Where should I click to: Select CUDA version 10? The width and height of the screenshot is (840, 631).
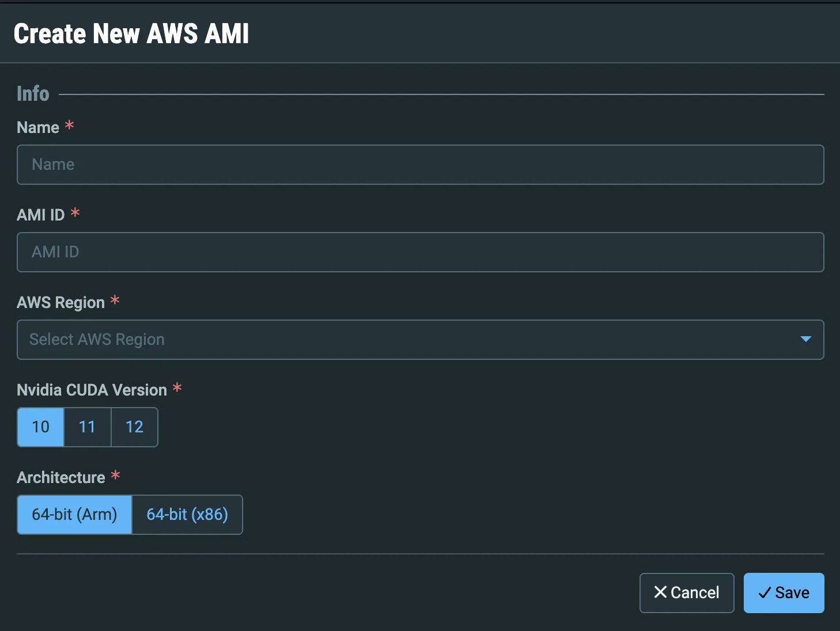(x=40, y=427)
